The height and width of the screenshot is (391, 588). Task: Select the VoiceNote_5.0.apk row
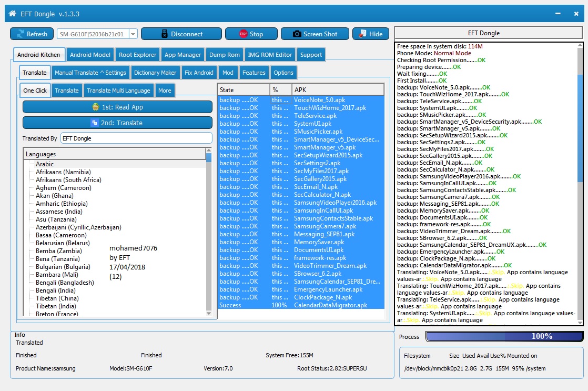(301, 100)
